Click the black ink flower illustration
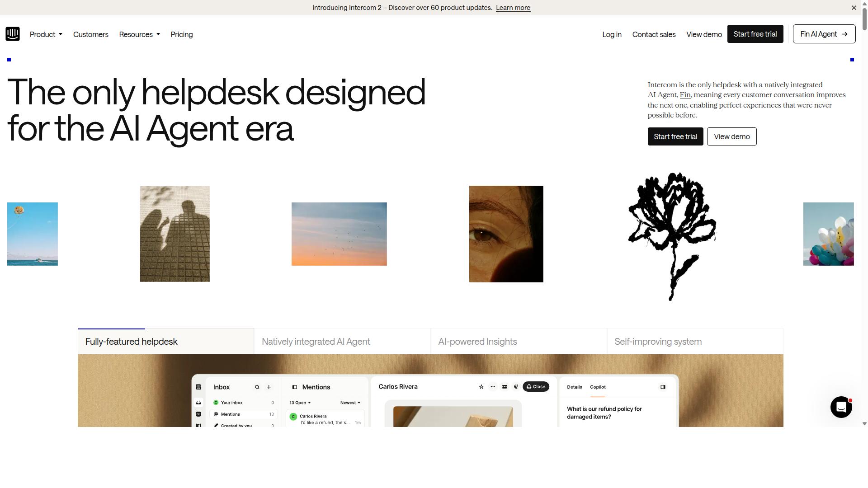The height and width of the screenshot is (488, 868). [672, 236]
